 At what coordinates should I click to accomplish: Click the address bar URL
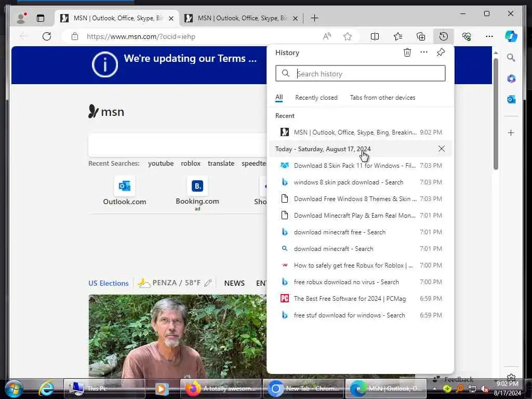point(141,36)
